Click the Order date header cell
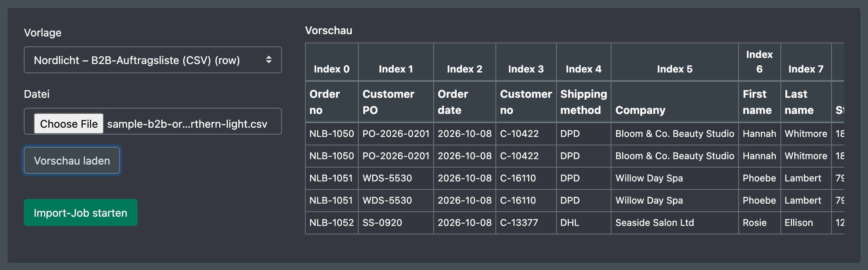The width and height of the screenshot is (868, 270). coord(465,102)
